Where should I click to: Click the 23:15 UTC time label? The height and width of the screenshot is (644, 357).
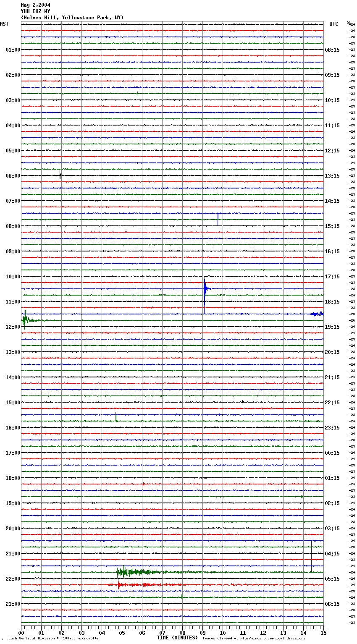(332, 428)
